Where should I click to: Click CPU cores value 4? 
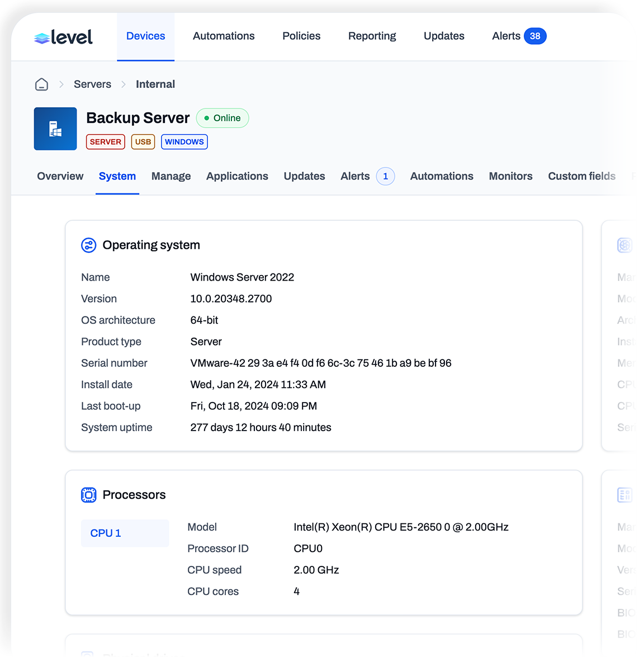[x=297, y=592]
